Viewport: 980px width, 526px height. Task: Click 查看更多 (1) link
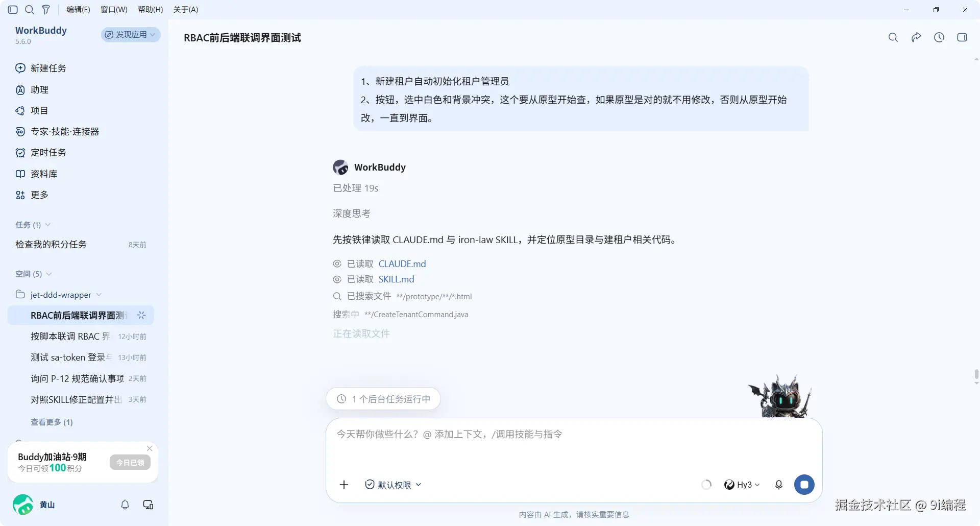tap(52, 422)
